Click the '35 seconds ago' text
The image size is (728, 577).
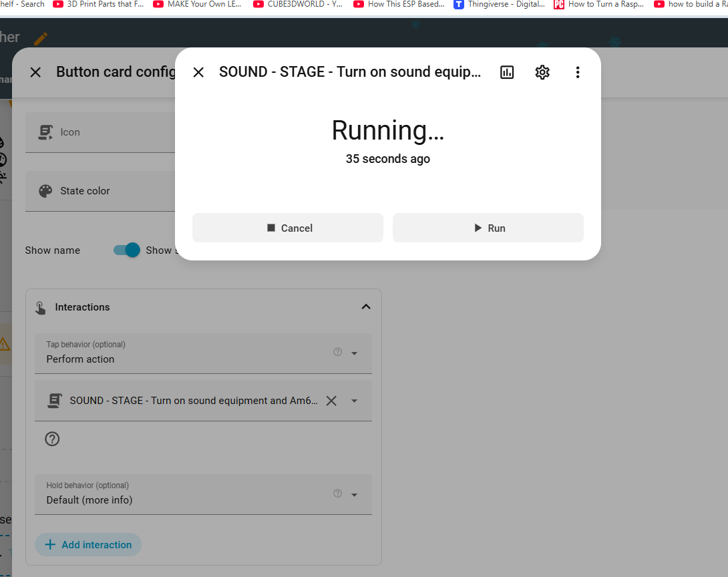[x=388, y=159]
